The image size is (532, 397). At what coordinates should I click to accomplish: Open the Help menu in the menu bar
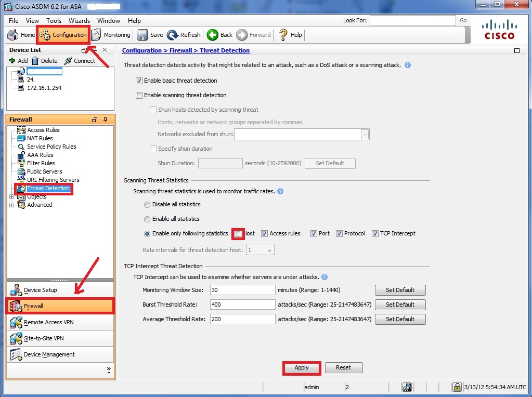tap(134, 21)
